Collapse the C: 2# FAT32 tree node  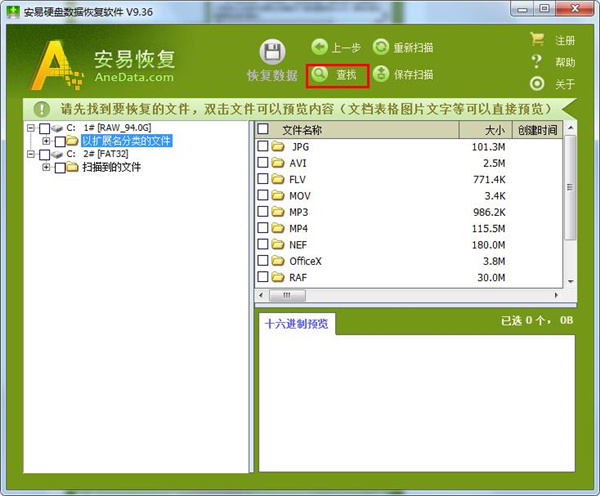(x=31, y=154)
